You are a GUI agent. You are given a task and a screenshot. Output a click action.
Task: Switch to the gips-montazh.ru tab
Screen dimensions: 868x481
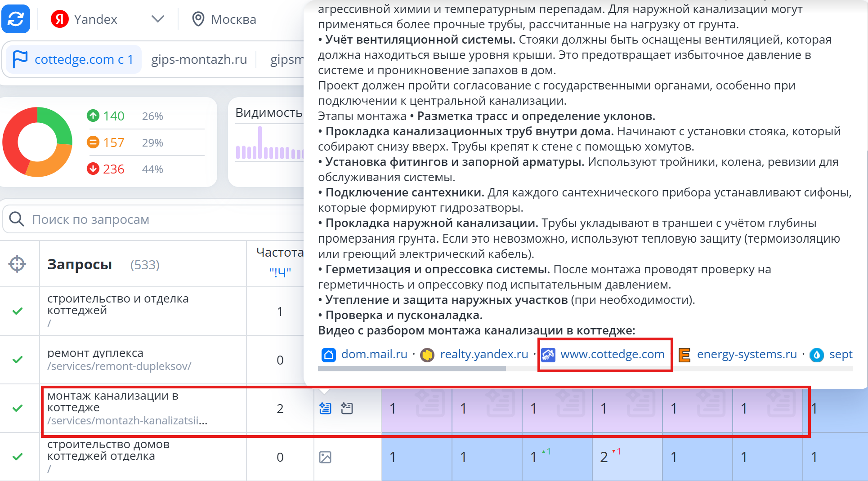point(199,59)
